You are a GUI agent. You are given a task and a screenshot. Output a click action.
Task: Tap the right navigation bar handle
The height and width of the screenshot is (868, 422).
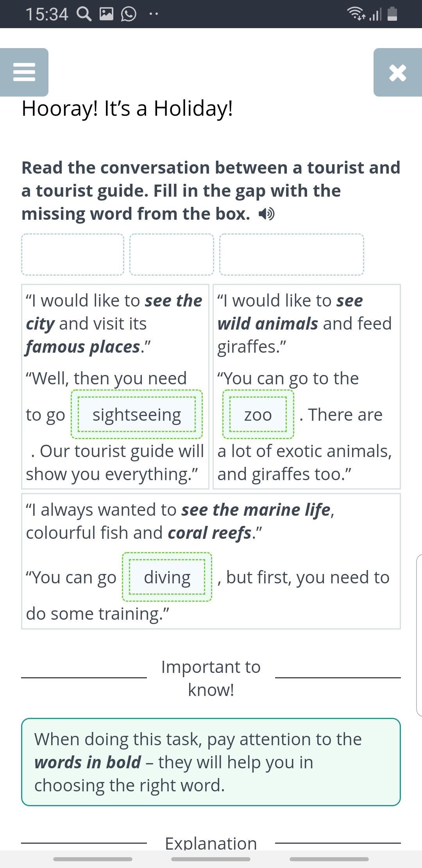coord(329,859)
